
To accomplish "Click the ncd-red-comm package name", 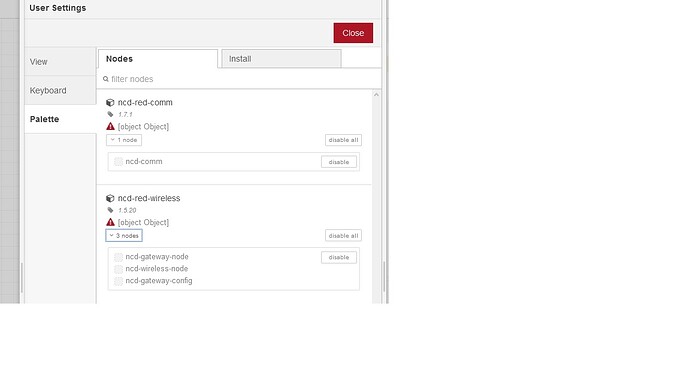I will click(145, 102).
